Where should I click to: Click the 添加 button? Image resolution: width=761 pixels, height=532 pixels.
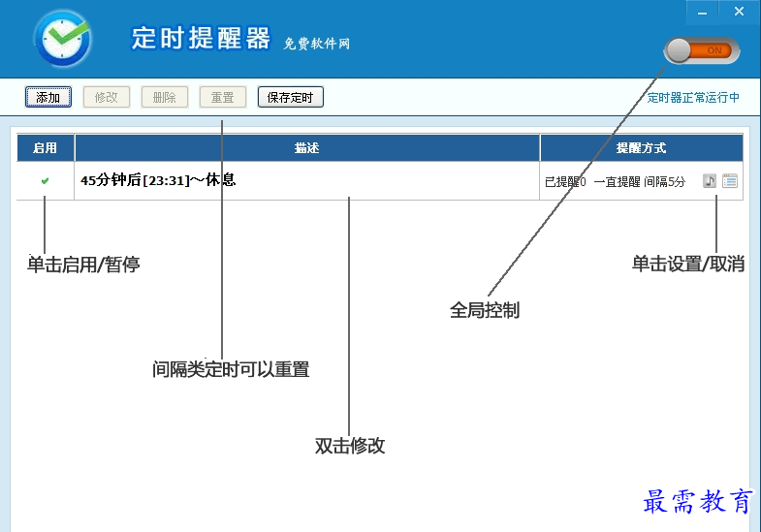point(48,97)
